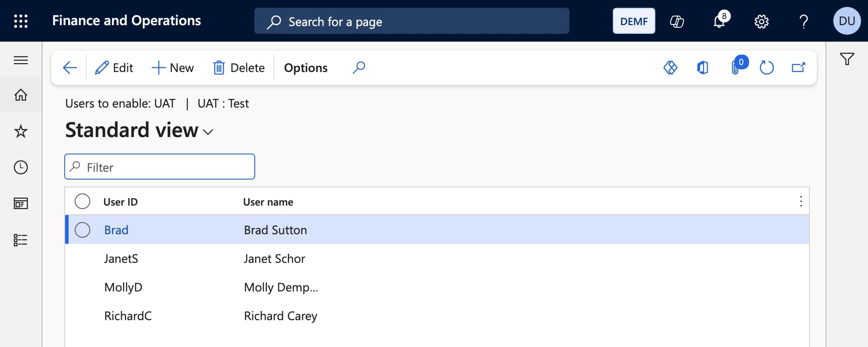The image size is (868, 347).
Task: Open page in new window icon
Action: [799, 68]
